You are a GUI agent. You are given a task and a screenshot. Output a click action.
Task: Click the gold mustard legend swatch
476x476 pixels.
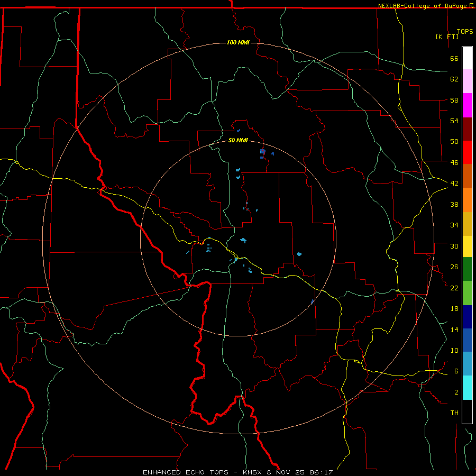467,224
